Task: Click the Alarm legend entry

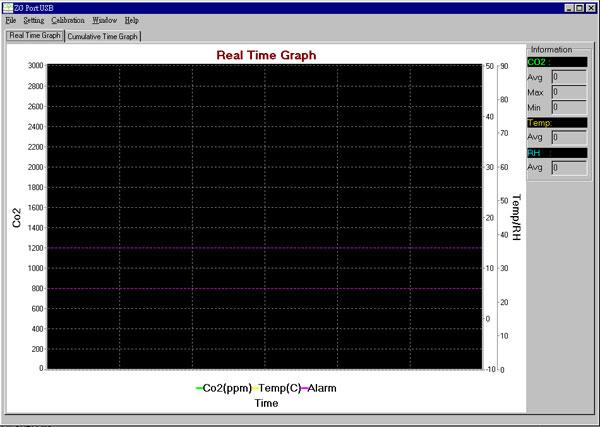Action: (x=321, y=388)
